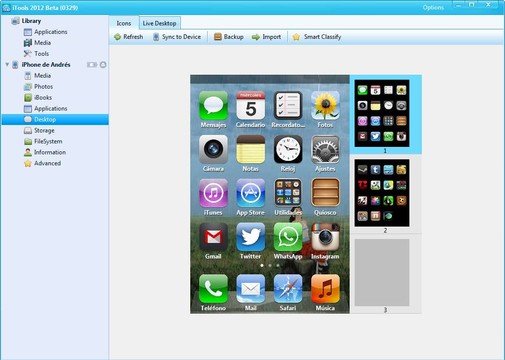Select the Utilidades folder icon
505x360 pixels.
tap(288, 193)
